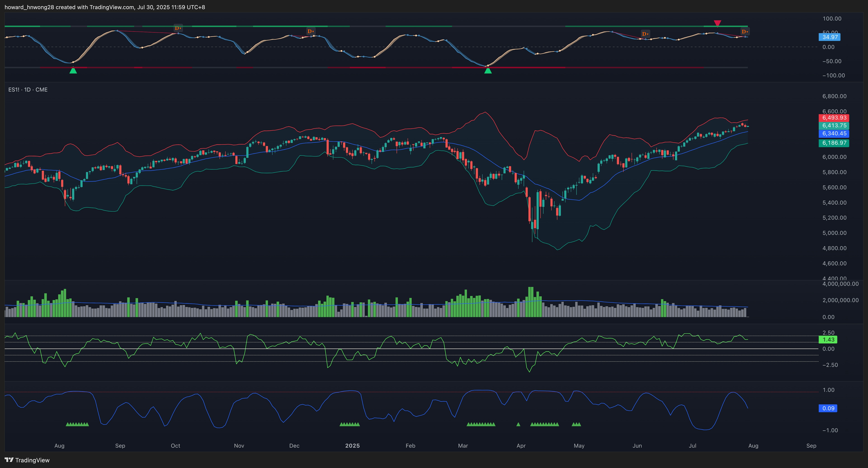Click the 6,000.00 price axis label
868x468 pixels.
click(x=834, y=157)
